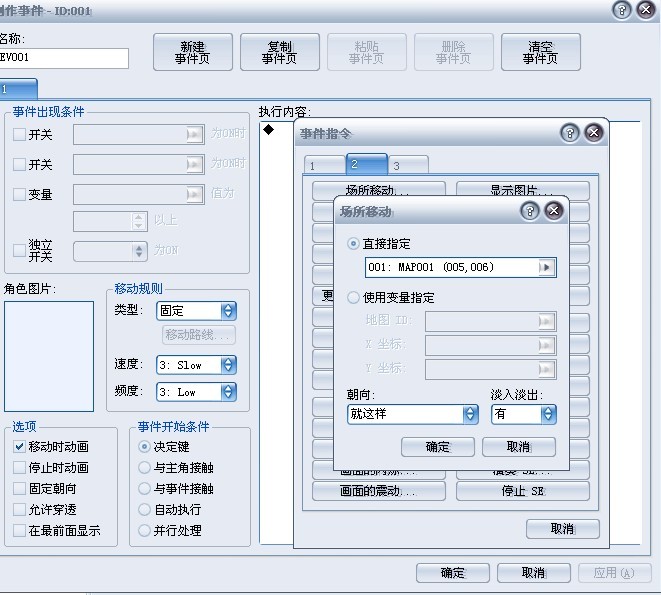This screenshot has height=595, width=661.
Task: Click the 画面的震动 command button
Action: 379,491
